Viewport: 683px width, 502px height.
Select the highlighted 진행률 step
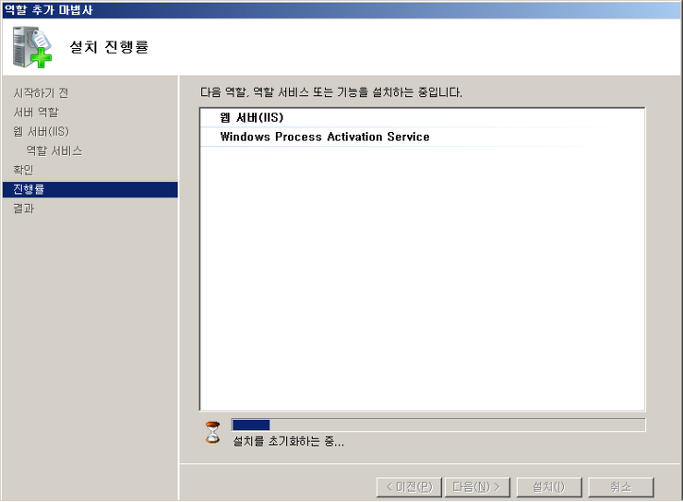(x=90, y=190)
